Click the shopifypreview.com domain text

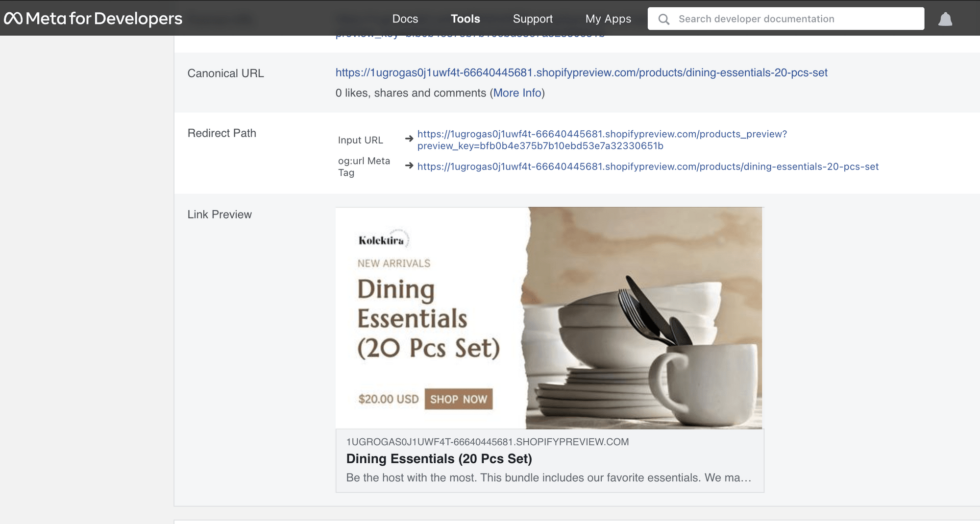point(487,441)
